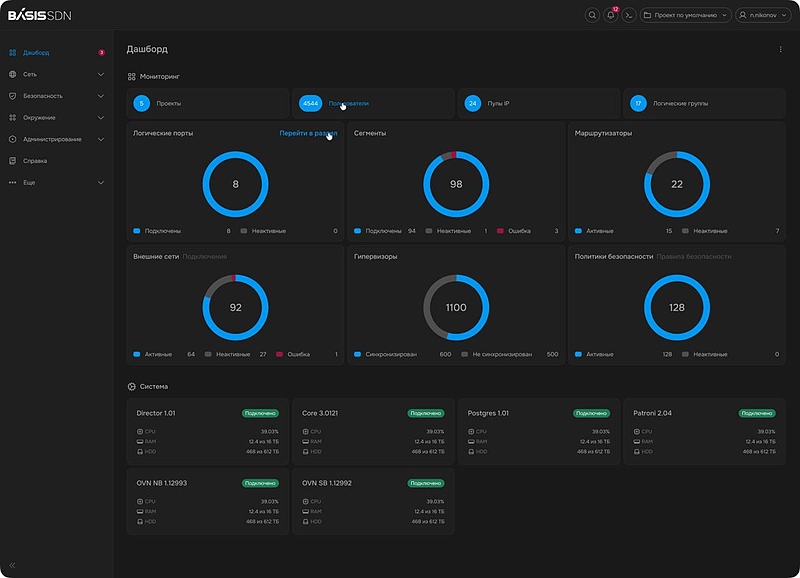Click the Гипервизоры donut chart

click(x=456, y=307)
